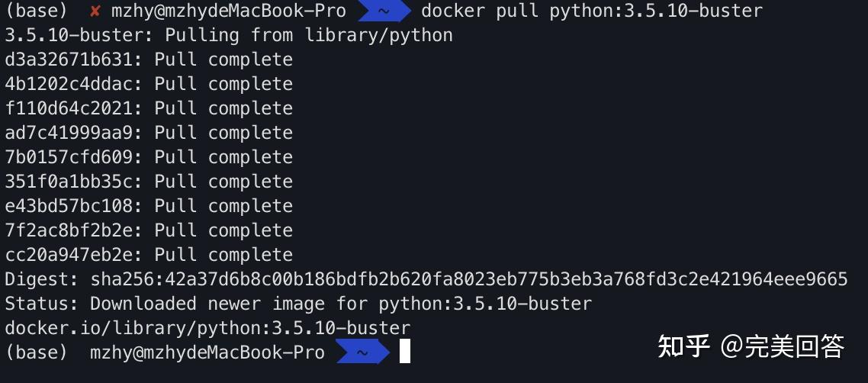This screenshot has height=383, width=868.
Task: Click the docker.io/library/python:3.5.10-buster line
Action: 207,328
